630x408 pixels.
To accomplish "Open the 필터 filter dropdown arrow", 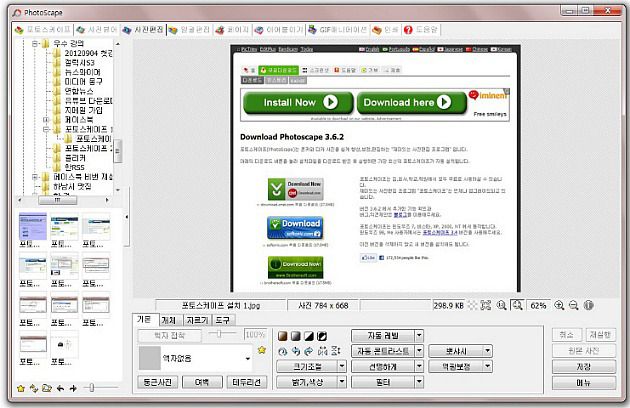I will (x=419, y=382).
